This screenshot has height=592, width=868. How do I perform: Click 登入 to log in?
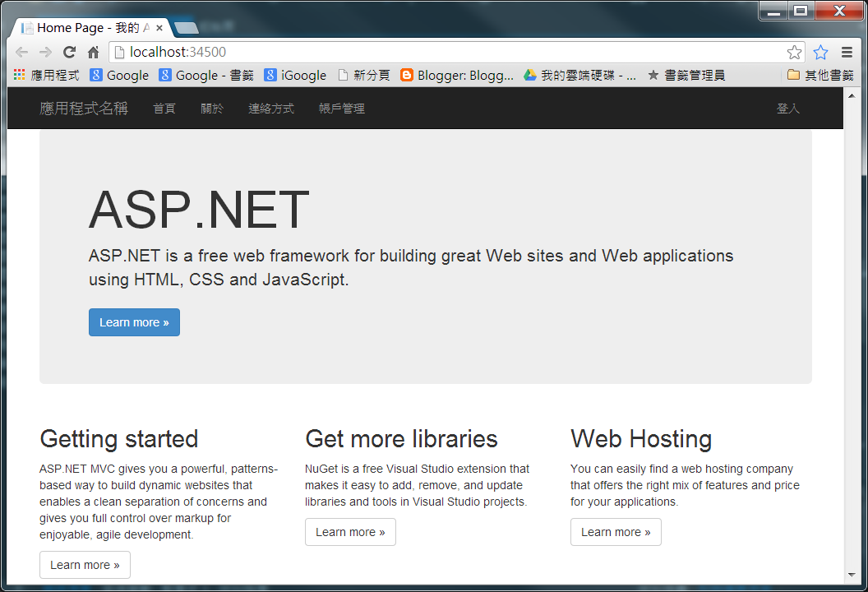point(788,109)
